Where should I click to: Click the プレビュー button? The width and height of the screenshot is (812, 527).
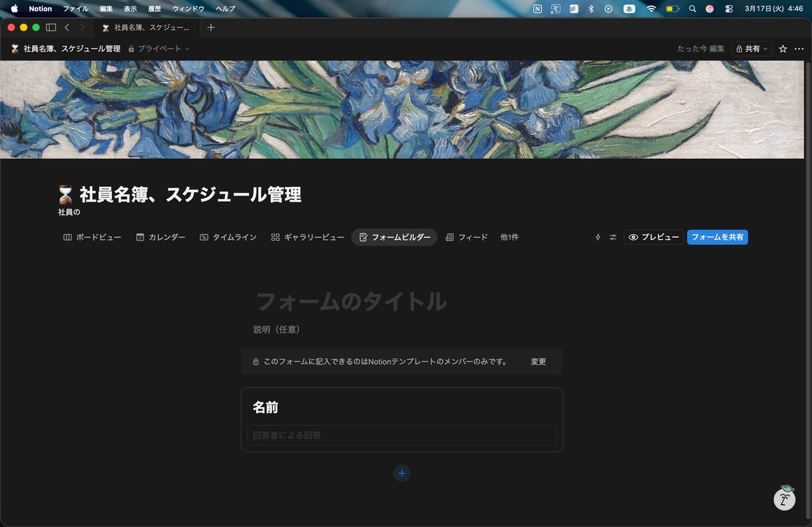click(x=654, y=237)
